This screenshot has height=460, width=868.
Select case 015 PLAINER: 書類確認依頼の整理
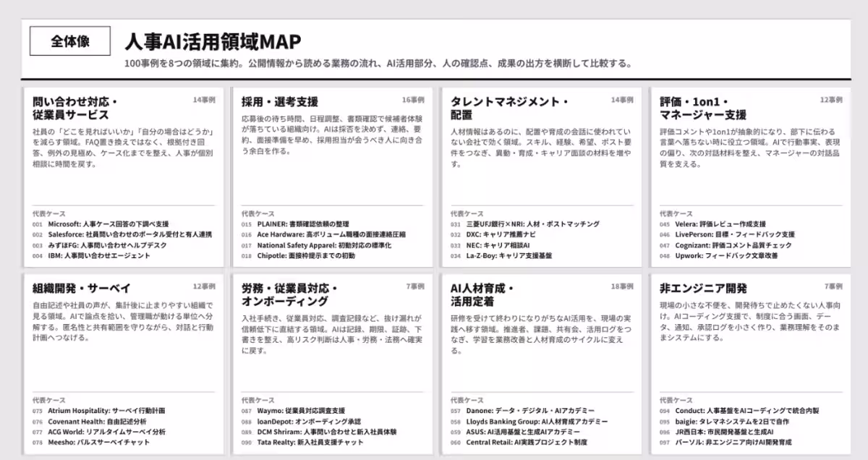(x=295, y=224)
